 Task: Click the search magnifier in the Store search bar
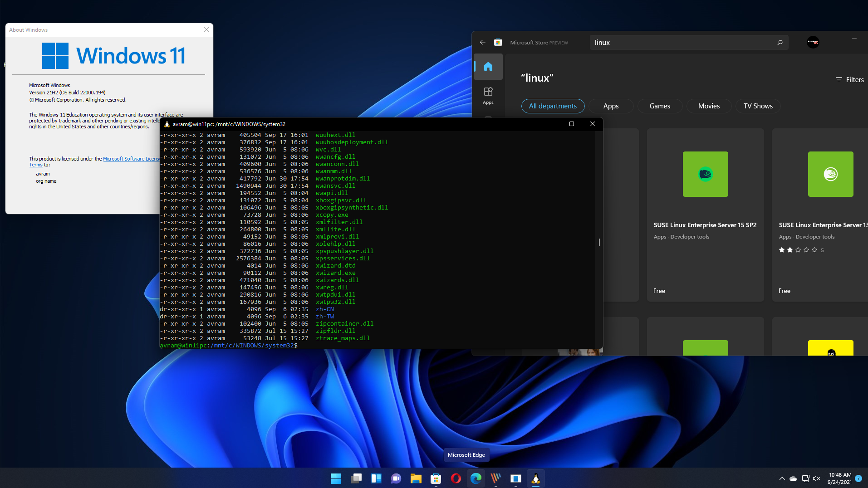click(x=780, y=42)
